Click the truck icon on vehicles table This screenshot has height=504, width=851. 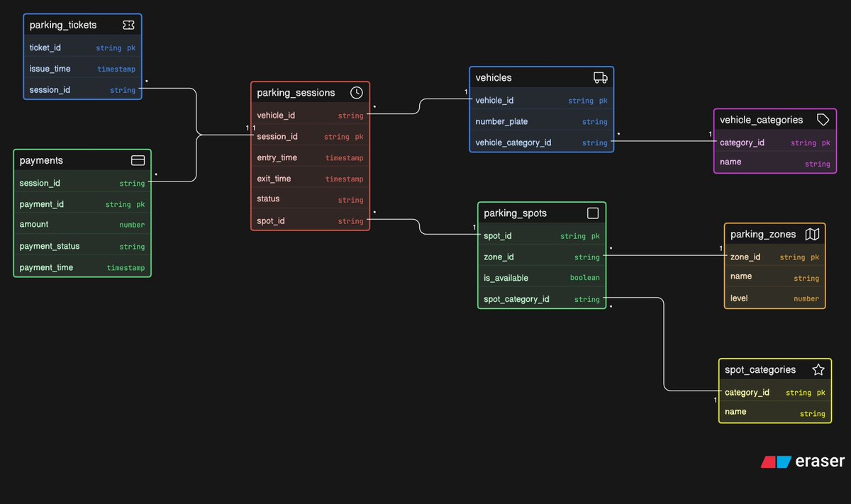coord(601,78)
